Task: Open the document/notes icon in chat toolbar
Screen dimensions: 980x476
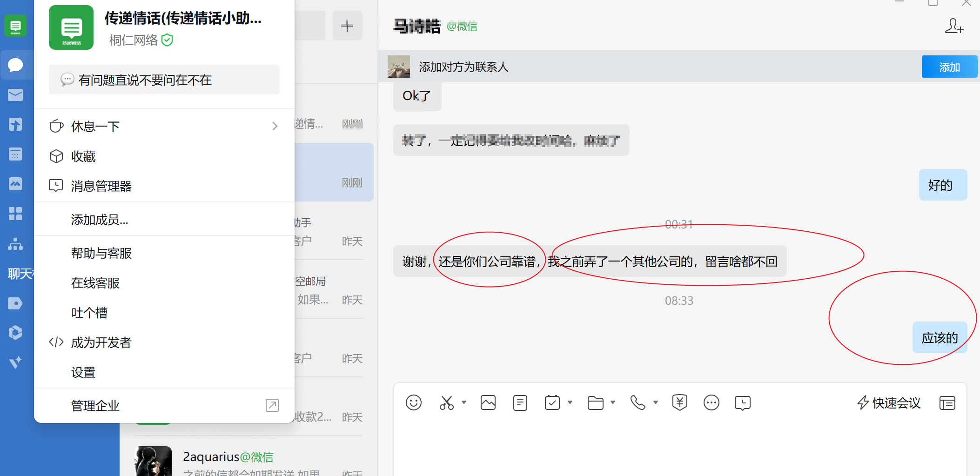Action: [x=520, y=402]
